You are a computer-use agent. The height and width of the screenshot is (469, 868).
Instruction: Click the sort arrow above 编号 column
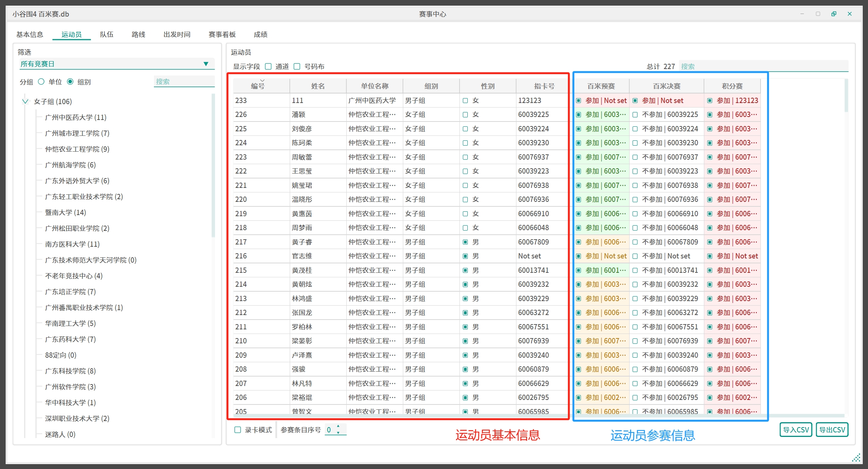click(x=262, y=80)
